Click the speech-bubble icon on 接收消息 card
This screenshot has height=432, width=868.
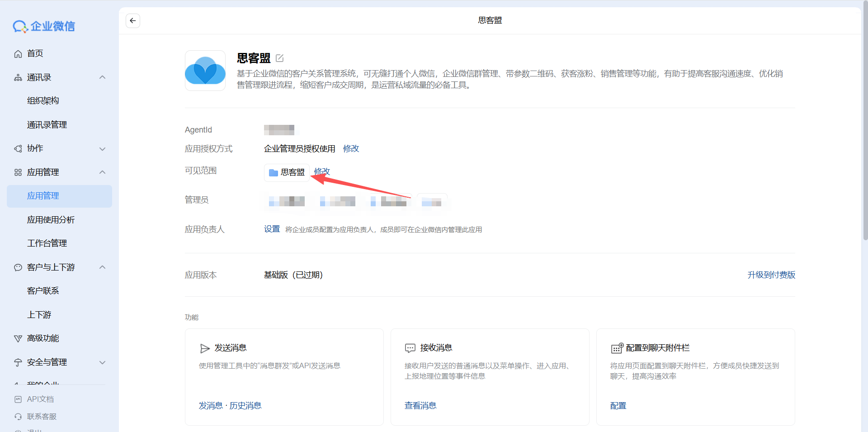[410, 348]
